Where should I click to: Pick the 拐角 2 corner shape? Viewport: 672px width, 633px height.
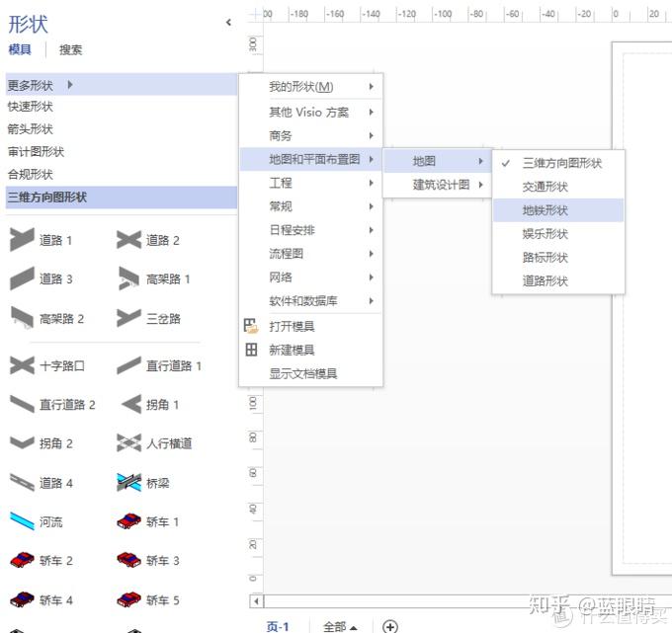pyautogui.click(x=42, y=443)
